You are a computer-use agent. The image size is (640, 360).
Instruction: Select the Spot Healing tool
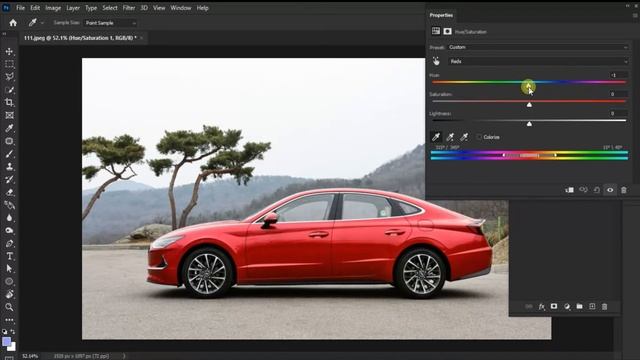point(9,141)
